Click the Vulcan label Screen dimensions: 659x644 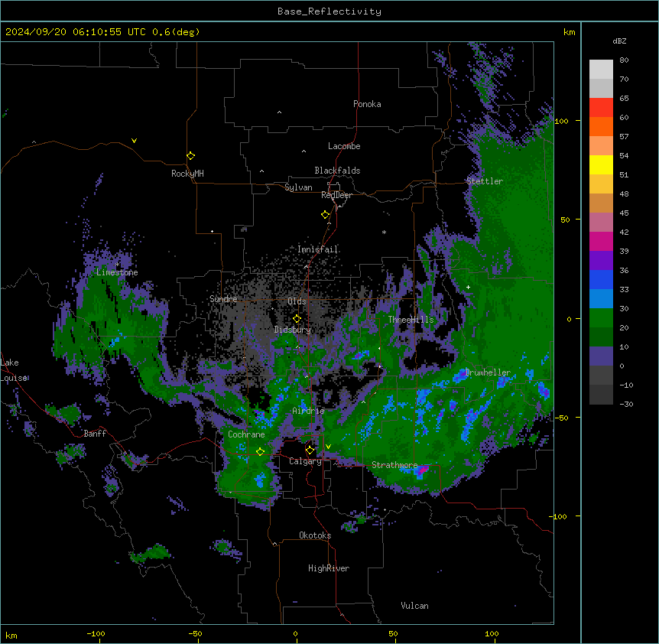pyautogui.click(x=414, y=606)
